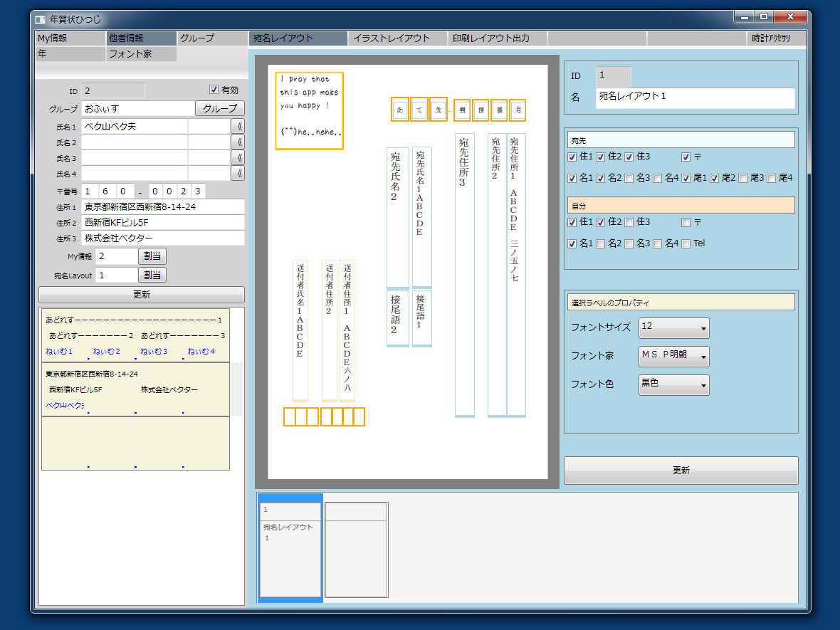Enable 宛先 名3 checkbox

[629, 179]
